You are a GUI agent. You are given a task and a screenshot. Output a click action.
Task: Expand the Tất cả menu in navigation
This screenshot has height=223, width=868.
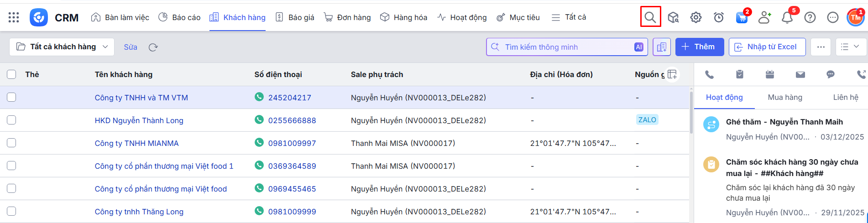(x=569, y=17)
